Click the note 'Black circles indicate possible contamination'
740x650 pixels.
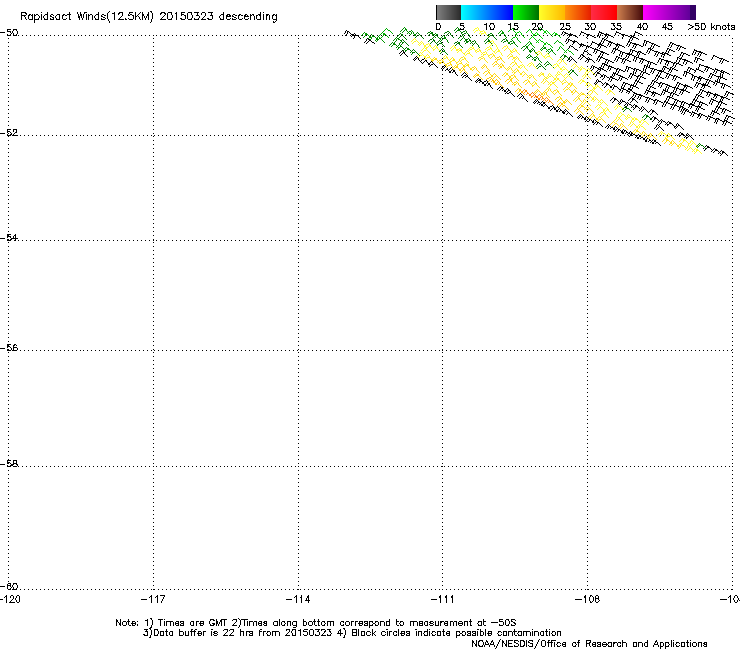point(456,633)
